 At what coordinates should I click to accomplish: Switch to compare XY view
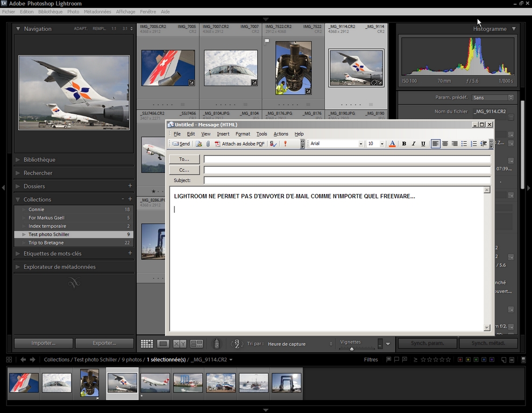click(x=180, y=344)
